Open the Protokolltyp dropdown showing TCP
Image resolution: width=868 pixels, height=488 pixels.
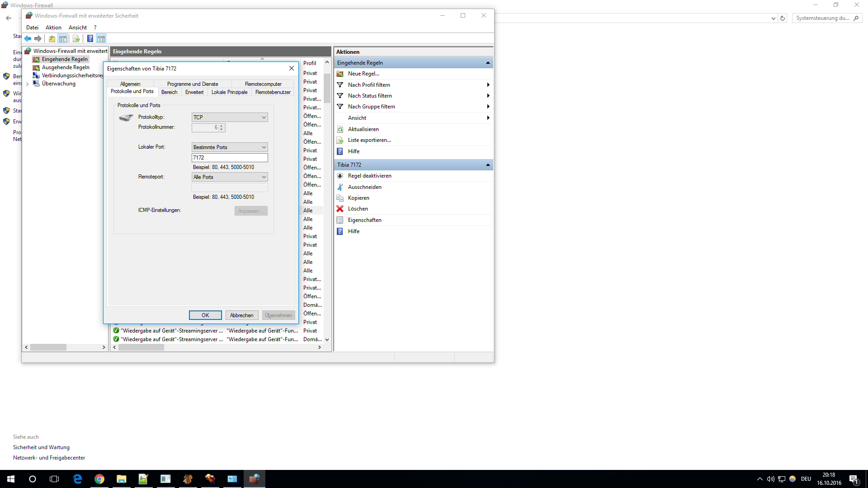[x=230, y=117]
